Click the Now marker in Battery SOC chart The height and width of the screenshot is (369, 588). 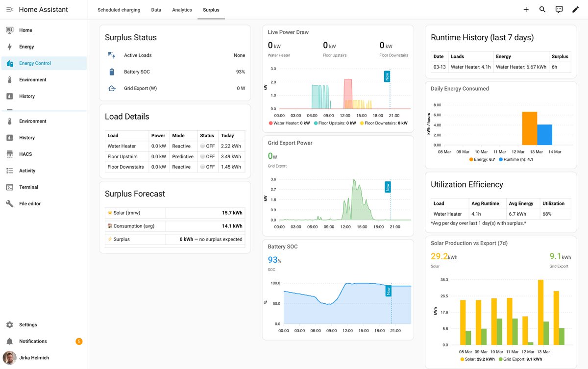click(388, 291)
